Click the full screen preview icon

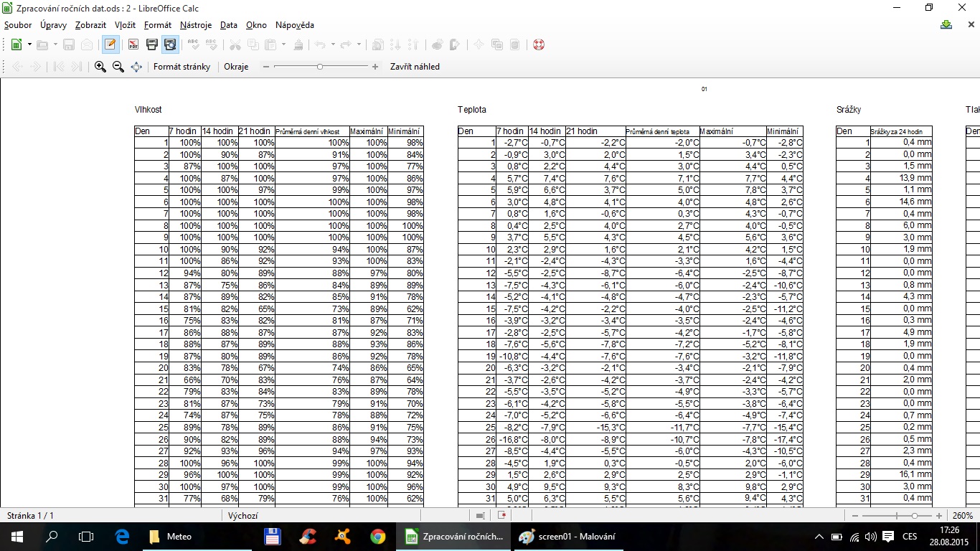point(136,67)
